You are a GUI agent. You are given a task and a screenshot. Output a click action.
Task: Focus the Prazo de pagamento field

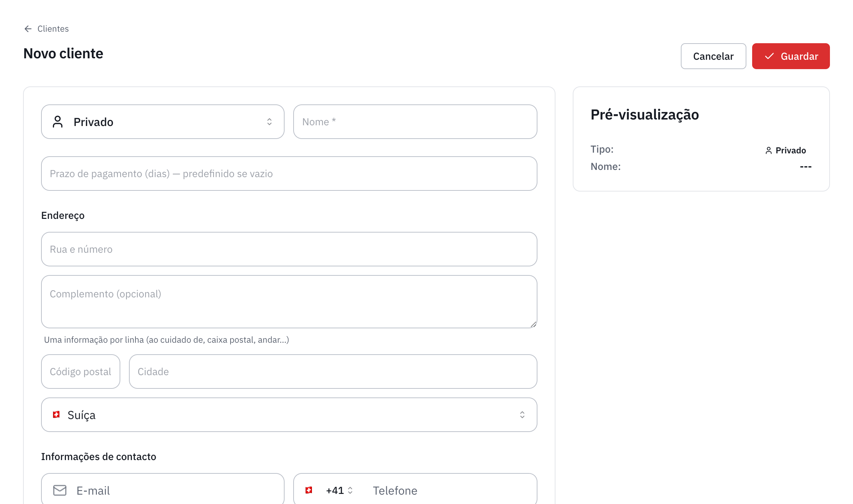click(x=289, y=174)
